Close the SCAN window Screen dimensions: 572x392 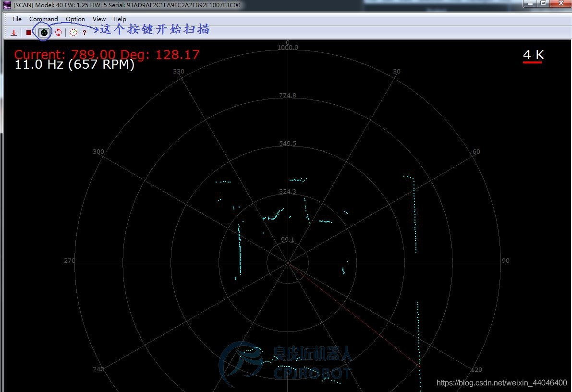pos(560,3)
